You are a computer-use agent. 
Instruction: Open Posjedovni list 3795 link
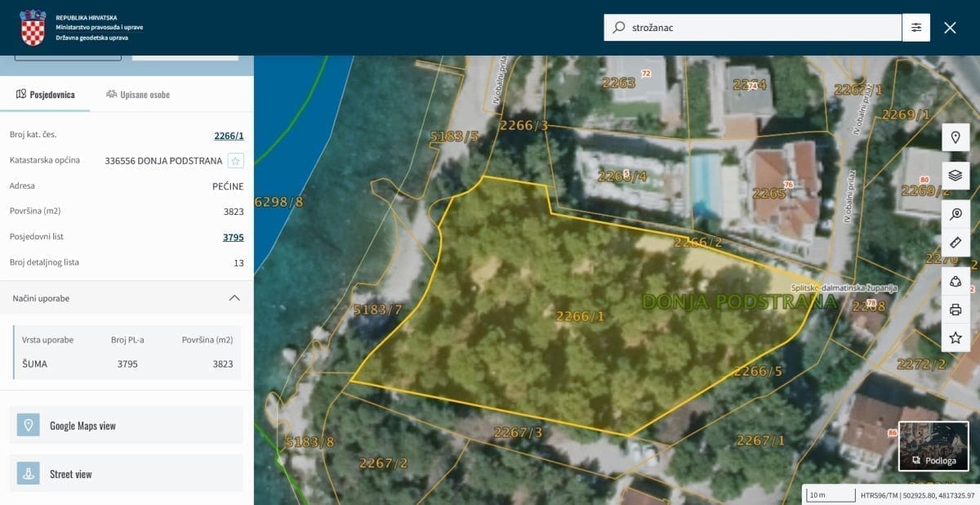pyautogui.click(x=233, y=238)
